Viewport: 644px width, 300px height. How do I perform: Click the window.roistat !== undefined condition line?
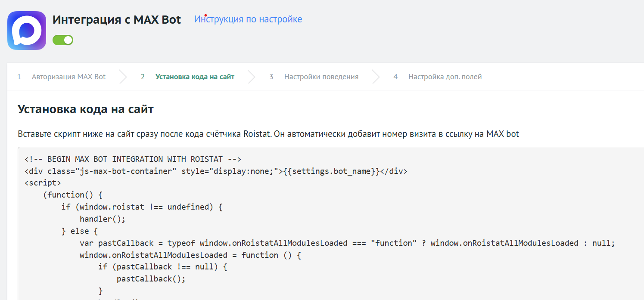pyautogui.click(x=141, y=207)
